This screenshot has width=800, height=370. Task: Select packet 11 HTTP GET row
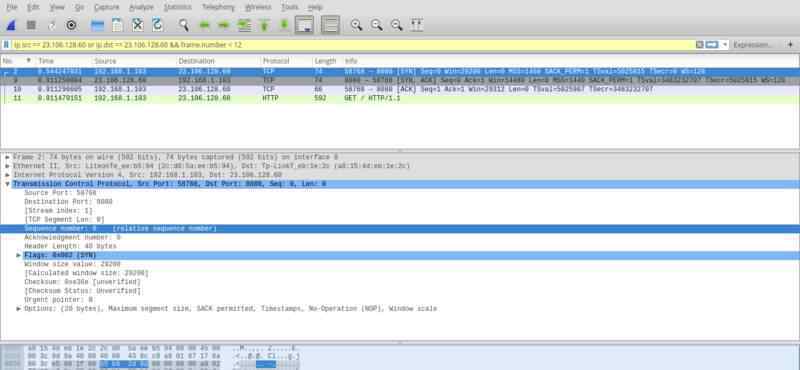pos(399,98)
